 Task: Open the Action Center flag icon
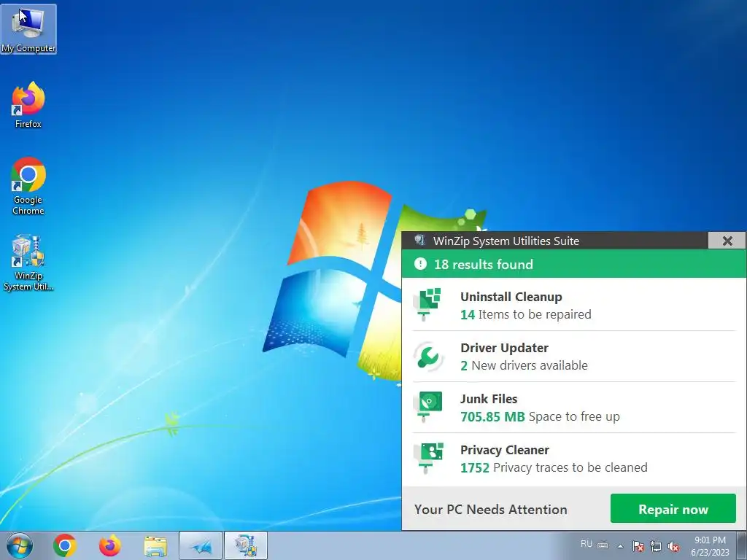pyautogui.click(x=638, y=546)
